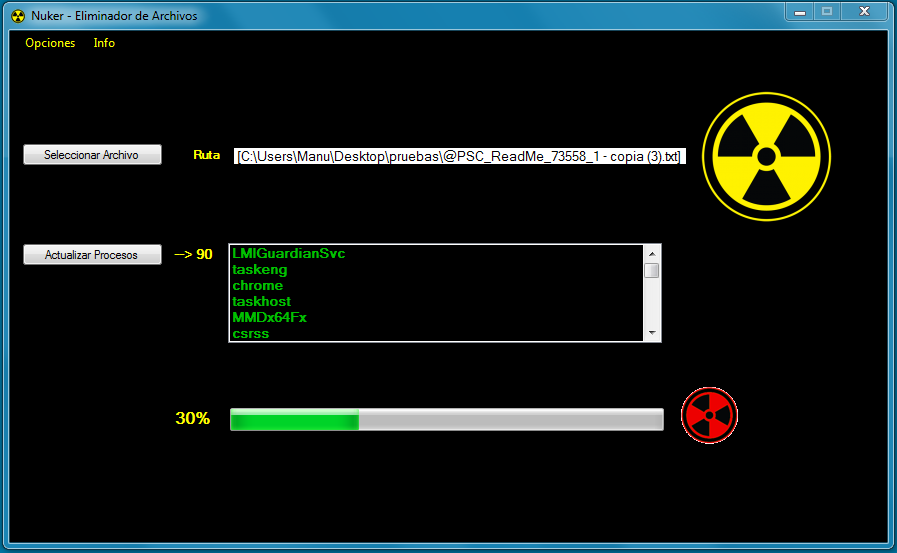Click the Ruta file path field
Screen dimensions: 897x553
[x=459, y=156]
